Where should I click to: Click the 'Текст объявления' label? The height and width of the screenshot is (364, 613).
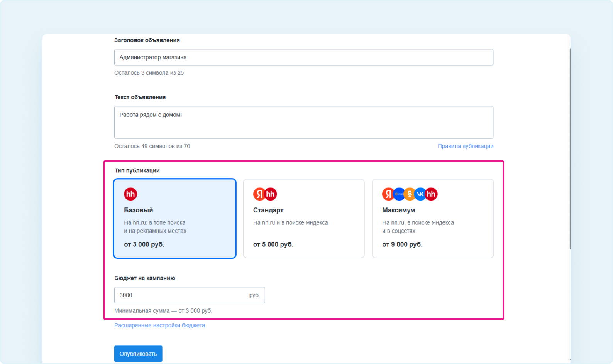140,97
